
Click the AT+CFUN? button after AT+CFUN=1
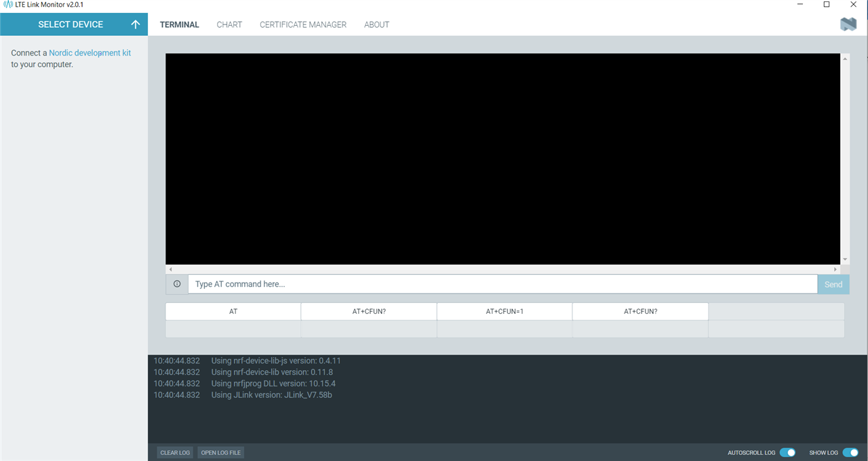click(x=640, y=312)
